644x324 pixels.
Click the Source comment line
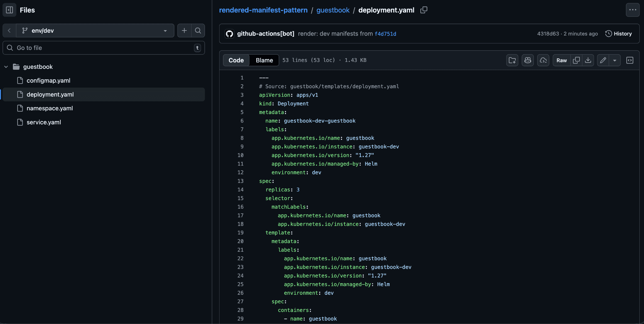(329, 86)
